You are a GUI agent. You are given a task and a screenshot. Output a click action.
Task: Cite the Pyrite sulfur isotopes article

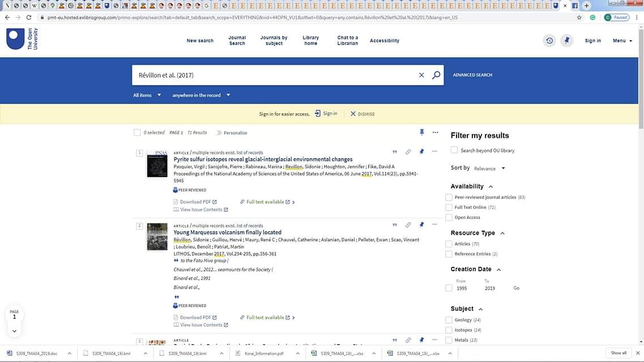(x=395, y=152)
